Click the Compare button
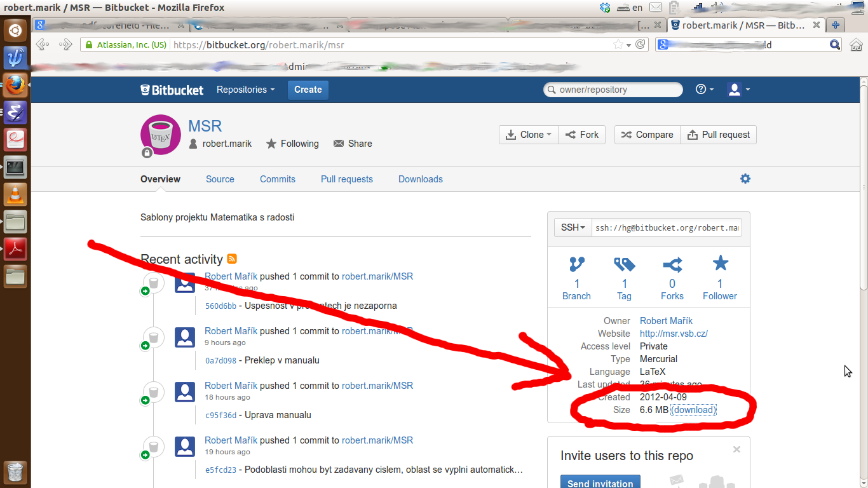The image size is (868, 488). pyautogui.click(x=647, y=135)
